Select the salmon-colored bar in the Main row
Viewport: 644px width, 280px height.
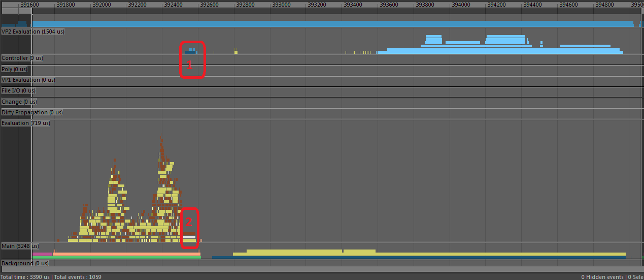coord(127,254)
